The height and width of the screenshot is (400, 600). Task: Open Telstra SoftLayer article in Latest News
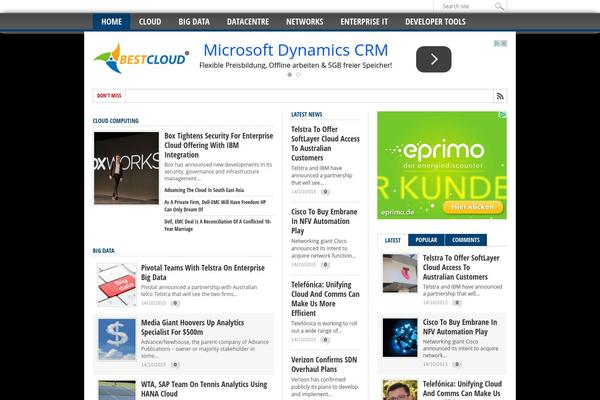[x=325, y=144]
